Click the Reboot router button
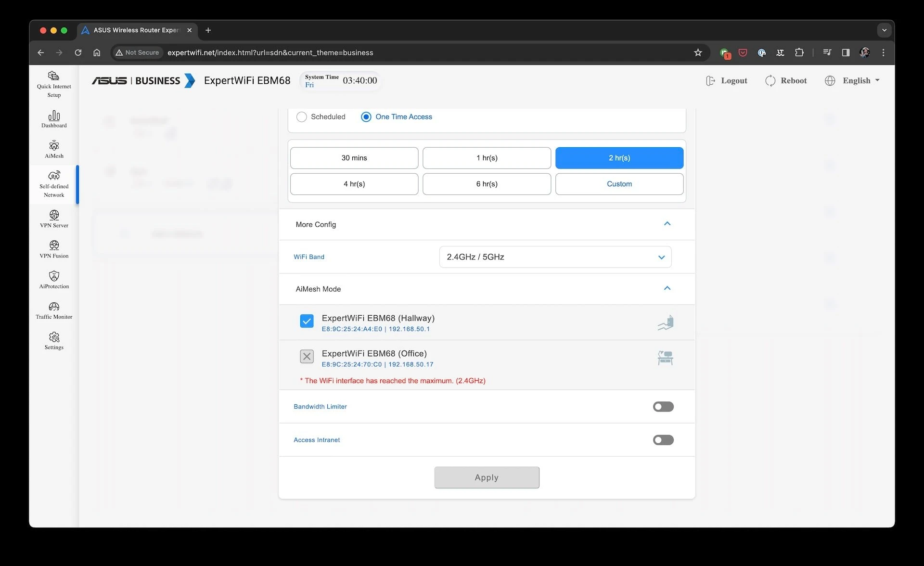This screenshot has width=924, height=566. (x=786, y=81)
